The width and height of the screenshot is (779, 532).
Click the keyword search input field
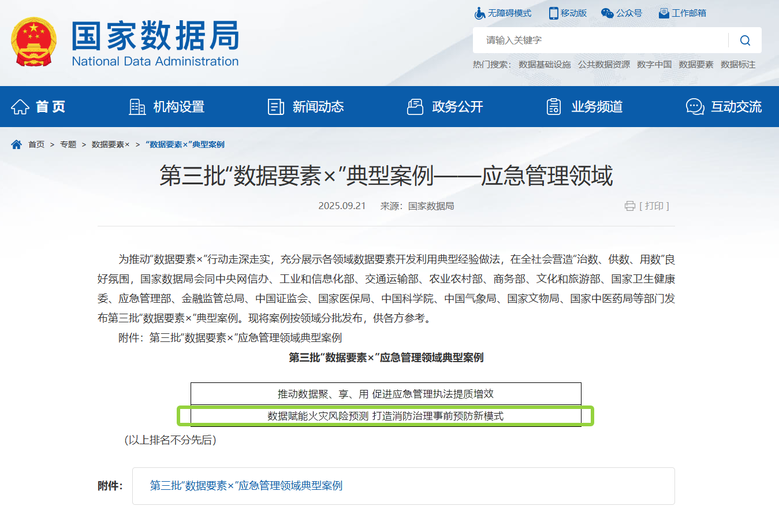coord(601,40)
